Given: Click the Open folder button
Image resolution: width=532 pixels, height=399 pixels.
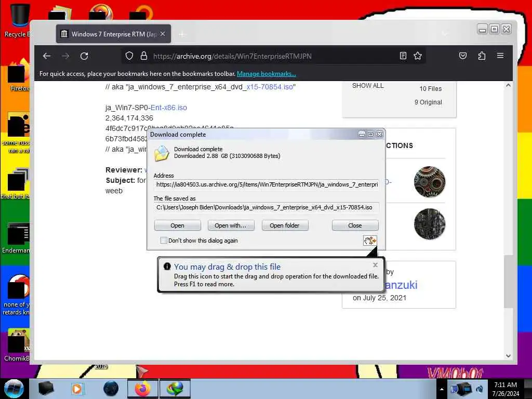Looking at the screenshot, I should click(x=285, y=225).
